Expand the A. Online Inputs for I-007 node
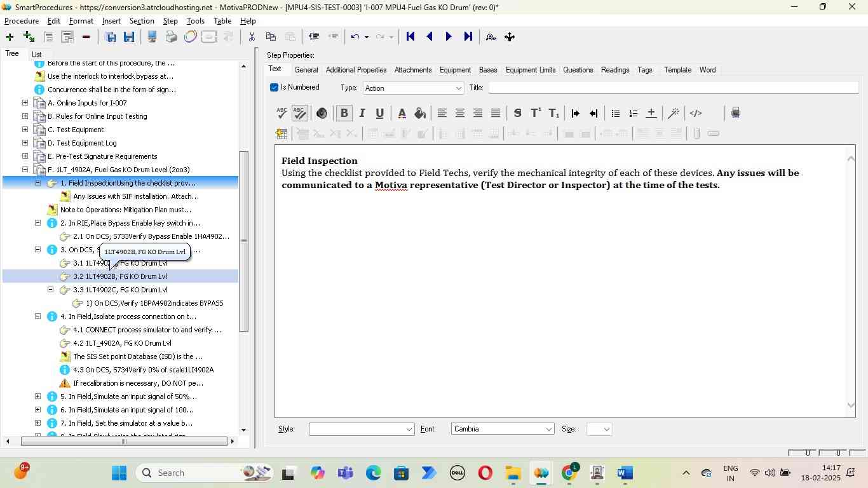Image resolution: width=868 pixels, height=488 pixels. [25, 103]
